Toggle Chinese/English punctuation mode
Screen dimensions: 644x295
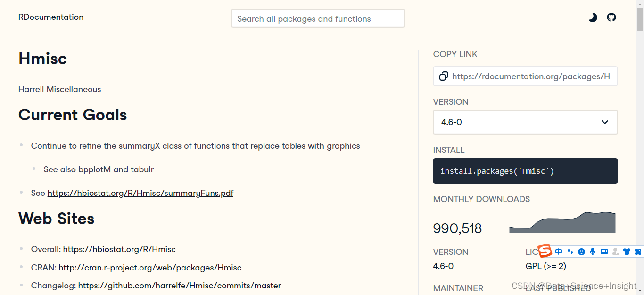(x=570, y=252)
